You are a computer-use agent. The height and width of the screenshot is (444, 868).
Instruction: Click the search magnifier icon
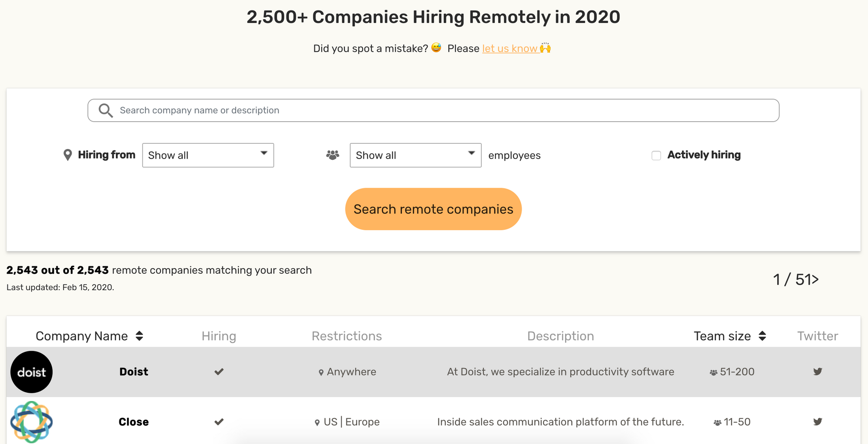[x=105, y=110]
